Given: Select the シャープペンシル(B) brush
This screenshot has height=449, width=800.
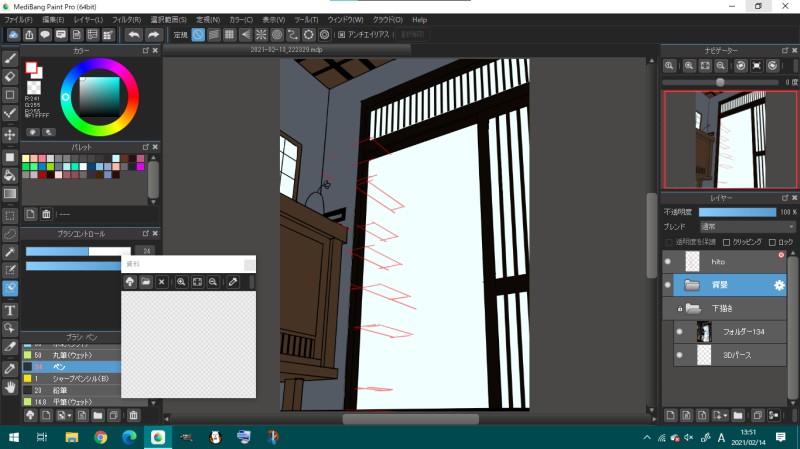Looking at the screenshot, I should 71,379.
